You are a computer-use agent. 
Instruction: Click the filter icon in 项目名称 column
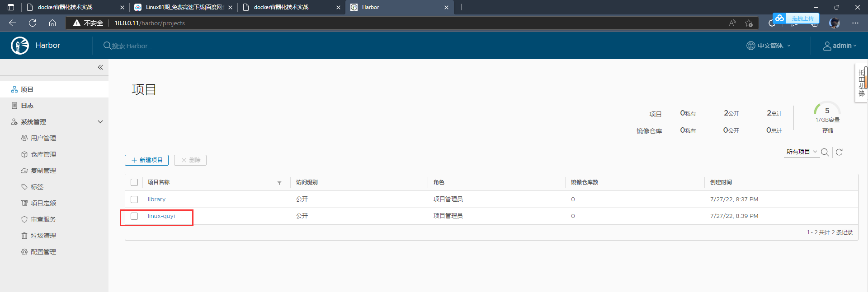coord(279,183)
